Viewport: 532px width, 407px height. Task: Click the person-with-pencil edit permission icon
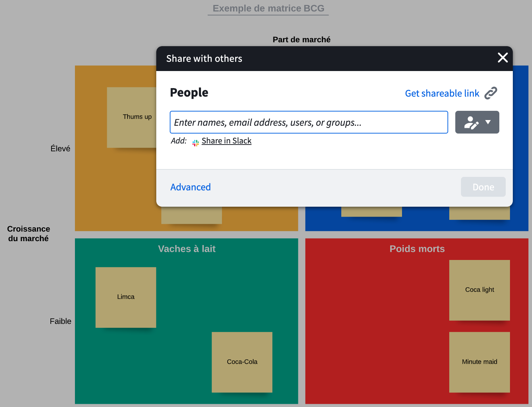(x=471, y=123)
